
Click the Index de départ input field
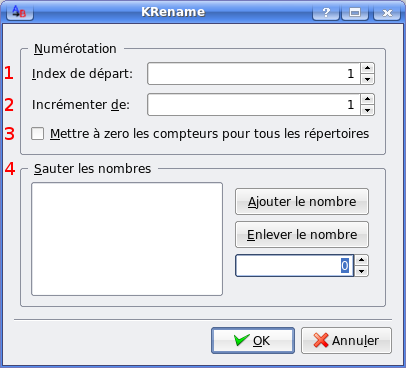pos(254,74)
